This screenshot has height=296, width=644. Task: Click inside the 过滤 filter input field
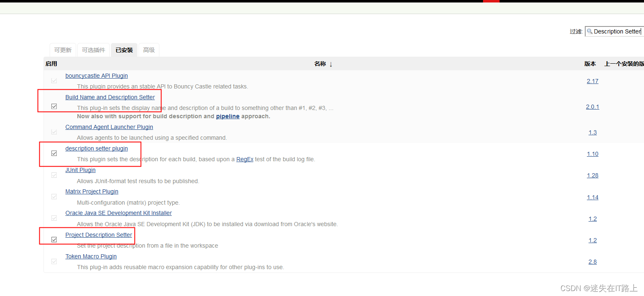(x=617, y=31)
